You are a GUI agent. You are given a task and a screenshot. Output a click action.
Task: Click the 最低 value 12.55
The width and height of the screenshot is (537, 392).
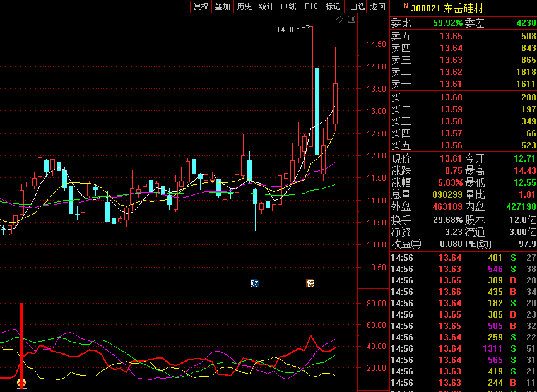click(525, 182)
